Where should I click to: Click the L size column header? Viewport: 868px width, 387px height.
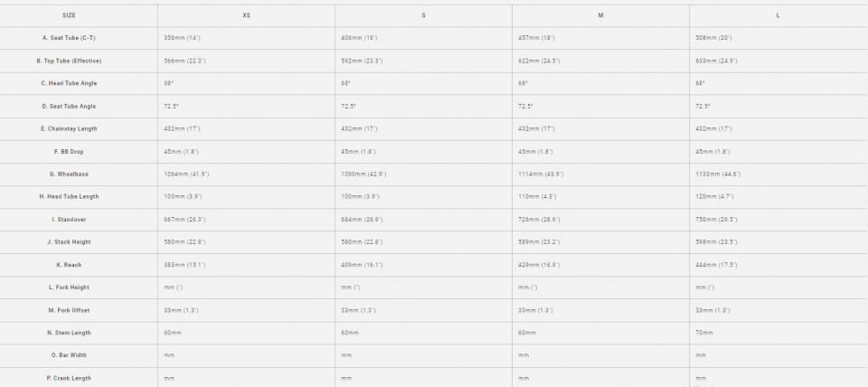pyautogui.click(x=778, y=15)
